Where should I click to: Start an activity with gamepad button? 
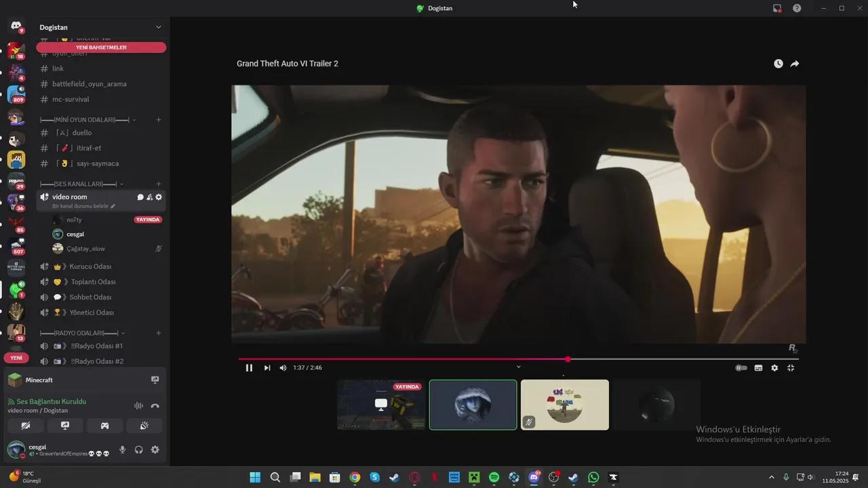coord(104,426)
